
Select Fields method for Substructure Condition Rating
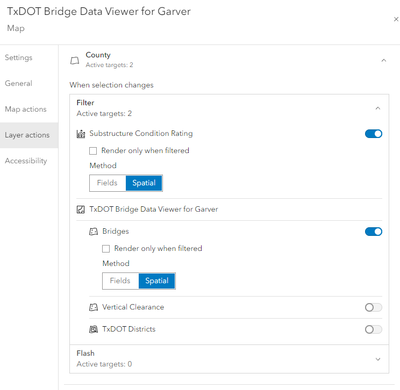[107, 183]
